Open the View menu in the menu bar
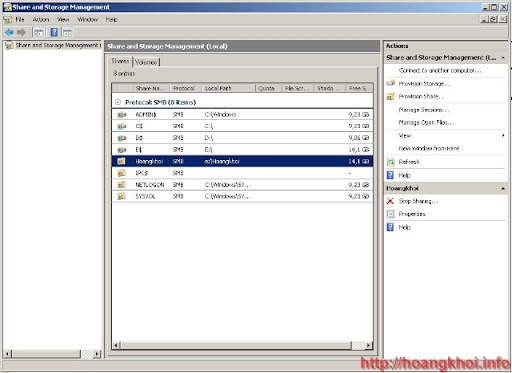The height and width of the screenshot is (373, 512). click(63, 20)
